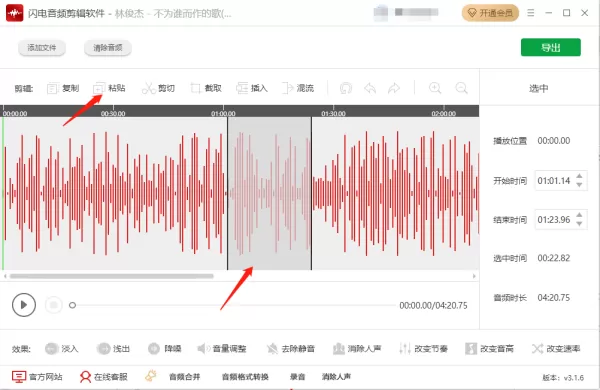Apply the Fade In (淡入) effect
600x390 pixels.
[x=62, y=349]
